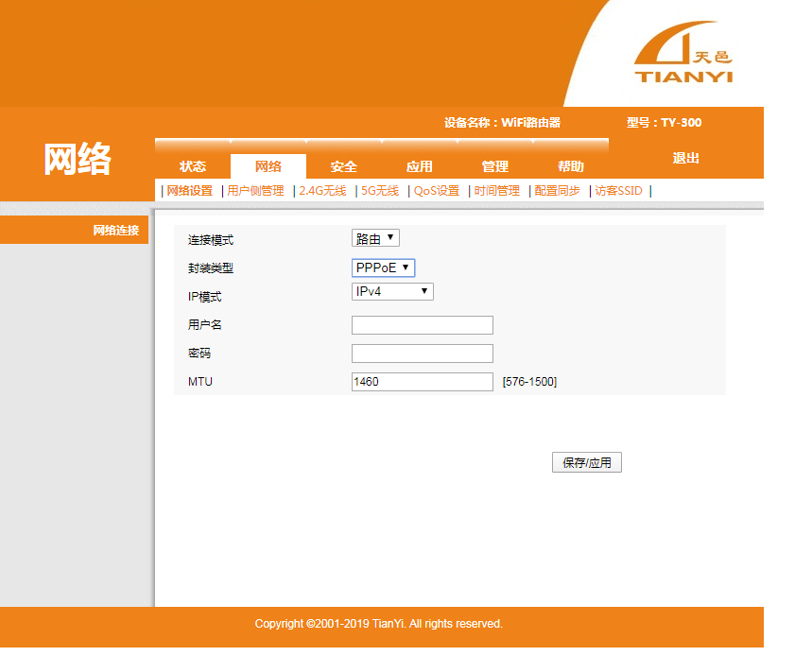Open 网络设置 submenu link
The width and height of the screenshot is (812, 656).
pyautogui.click(x=190, y=191)
